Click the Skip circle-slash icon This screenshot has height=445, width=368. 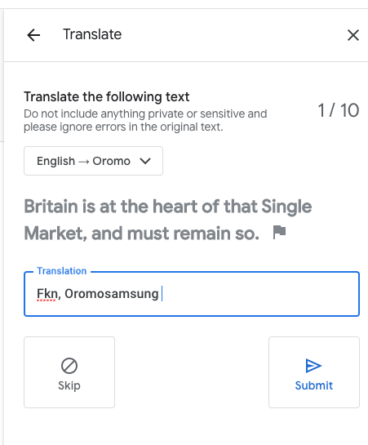point(69,366)
